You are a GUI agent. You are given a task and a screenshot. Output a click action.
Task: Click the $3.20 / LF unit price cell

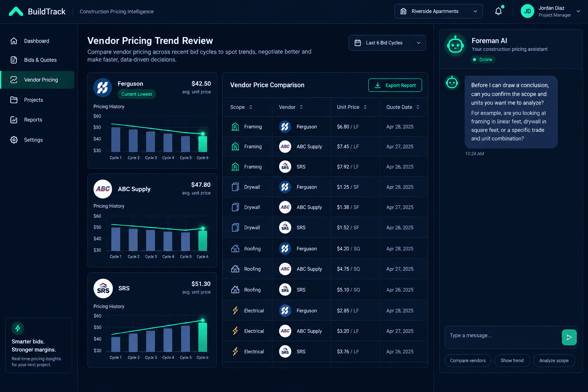tap(348, 331)
